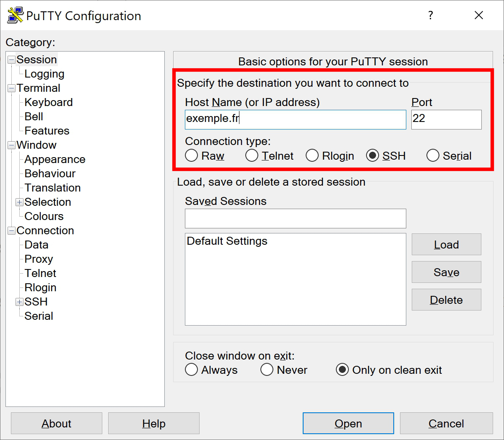Open the Rlogin category in tree
Image resolution: width=504 pixels, height=440 pixels.
40,287
